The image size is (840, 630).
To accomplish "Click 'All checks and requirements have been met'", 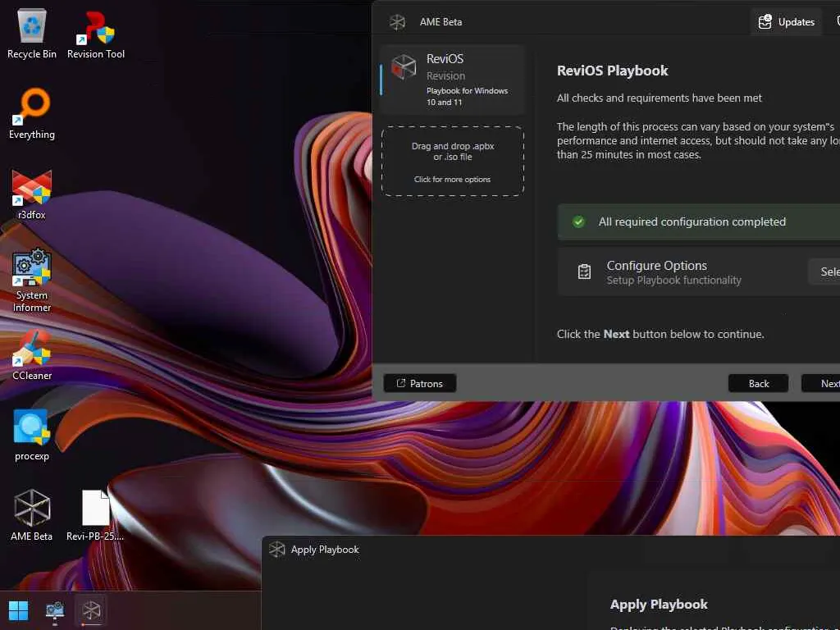I will 659,98.
